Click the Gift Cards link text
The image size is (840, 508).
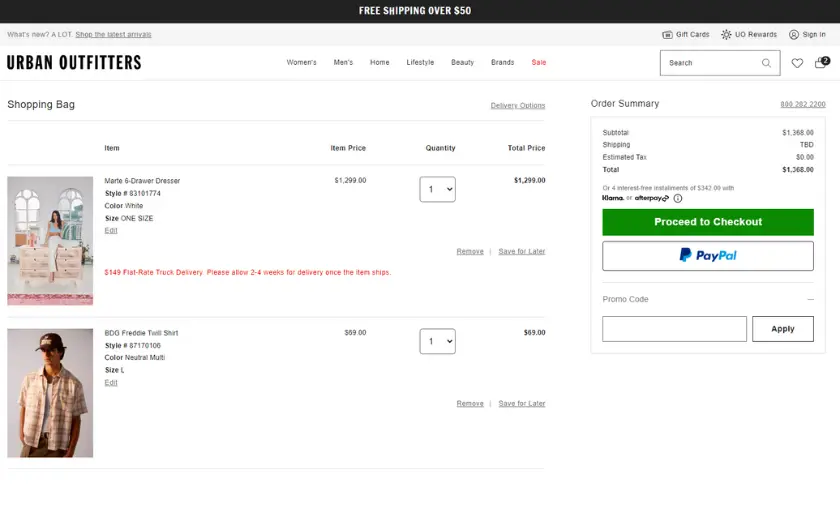coord(692,34)
